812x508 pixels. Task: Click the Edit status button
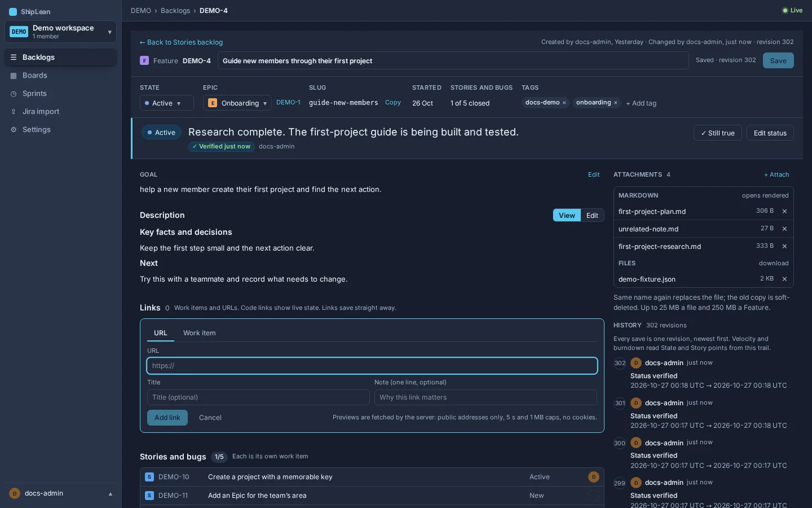770,133
